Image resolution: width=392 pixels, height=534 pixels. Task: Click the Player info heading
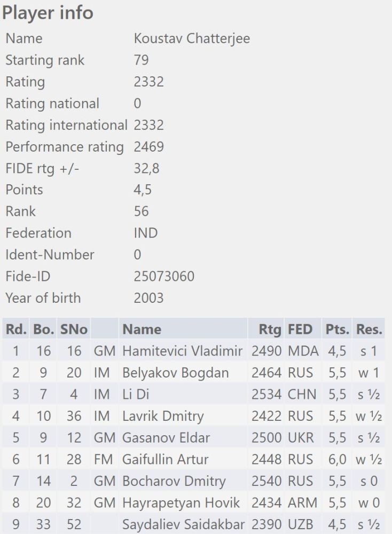click(x=48, y=13)
